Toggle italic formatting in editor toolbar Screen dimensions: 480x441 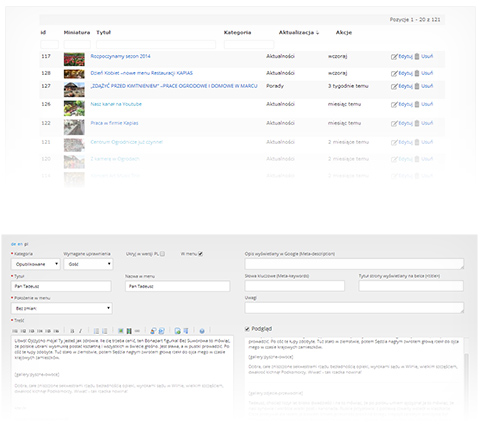[x=80, y=331]
